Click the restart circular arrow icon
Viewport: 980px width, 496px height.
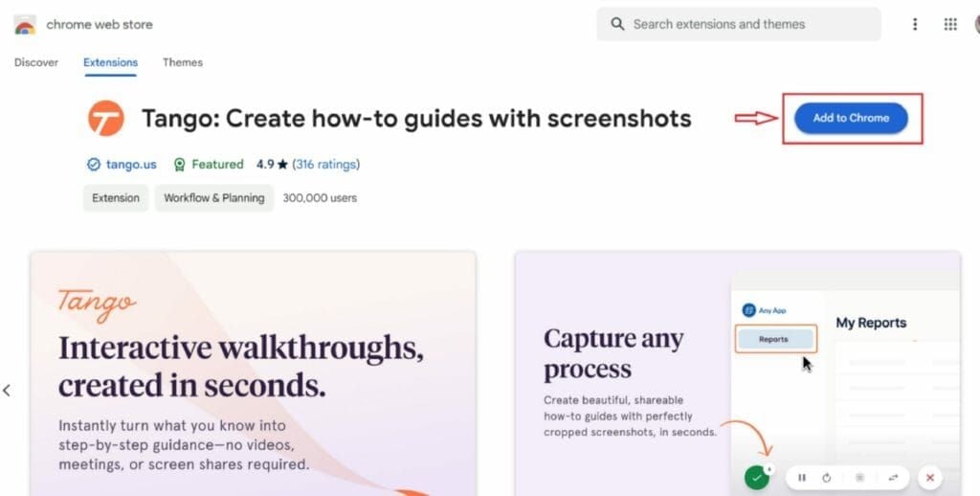827,477
